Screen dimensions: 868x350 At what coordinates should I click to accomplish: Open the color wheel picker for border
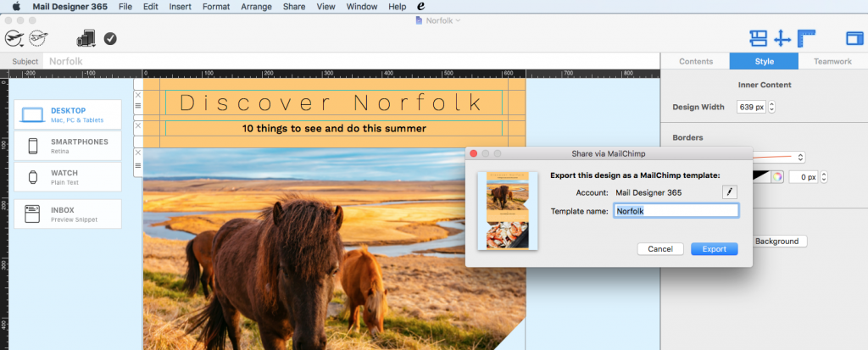pyautogui.click(x=778, y=177)
